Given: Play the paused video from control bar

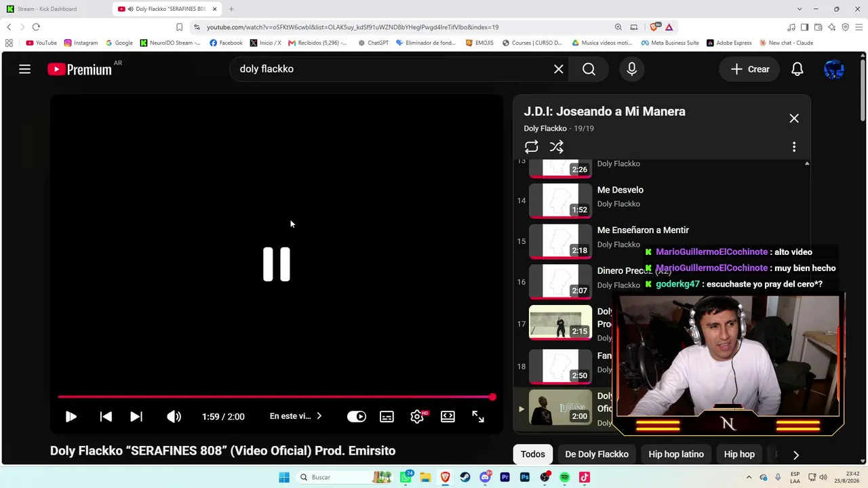Looking at the screenshot, I should [x=71, y=417].
